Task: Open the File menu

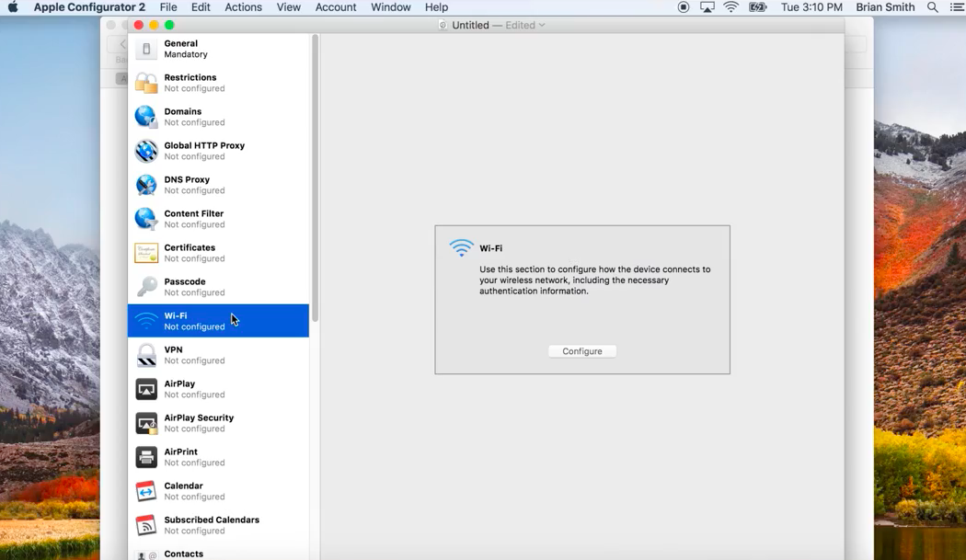Action: click(x=168, y=7)
